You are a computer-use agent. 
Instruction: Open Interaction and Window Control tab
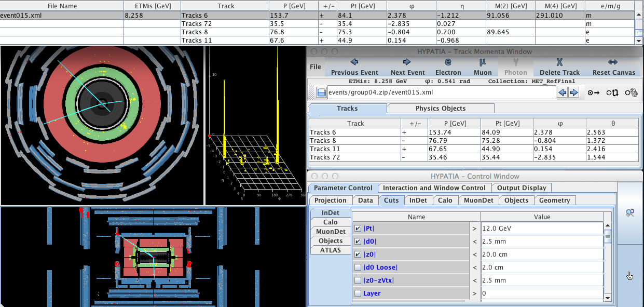(x=434, y=188)
